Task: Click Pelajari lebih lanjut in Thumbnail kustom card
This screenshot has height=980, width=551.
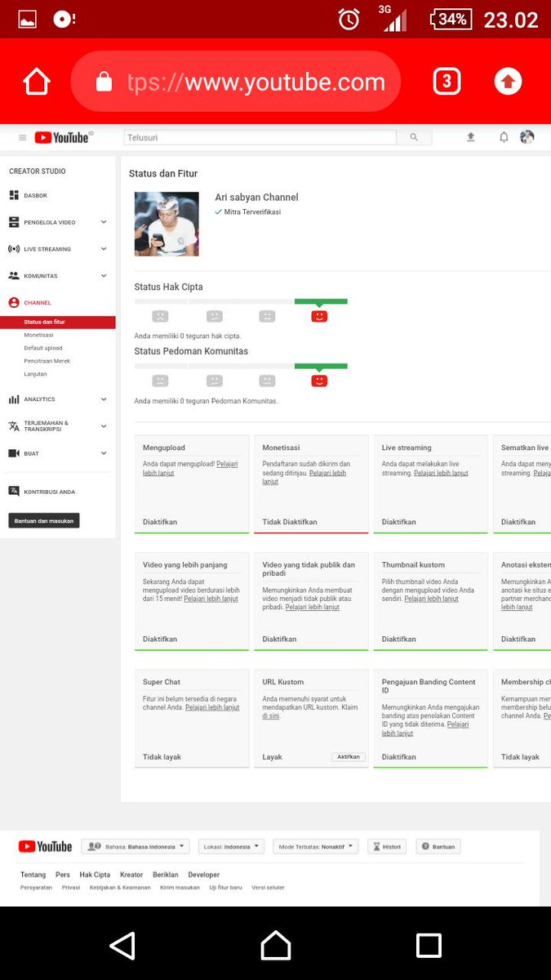Action: point(431,599)
